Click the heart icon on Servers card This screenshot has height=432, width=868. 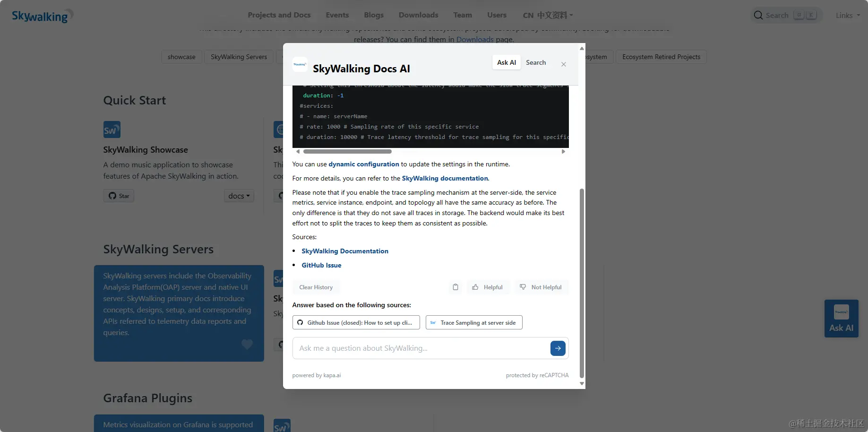(247, 344)
